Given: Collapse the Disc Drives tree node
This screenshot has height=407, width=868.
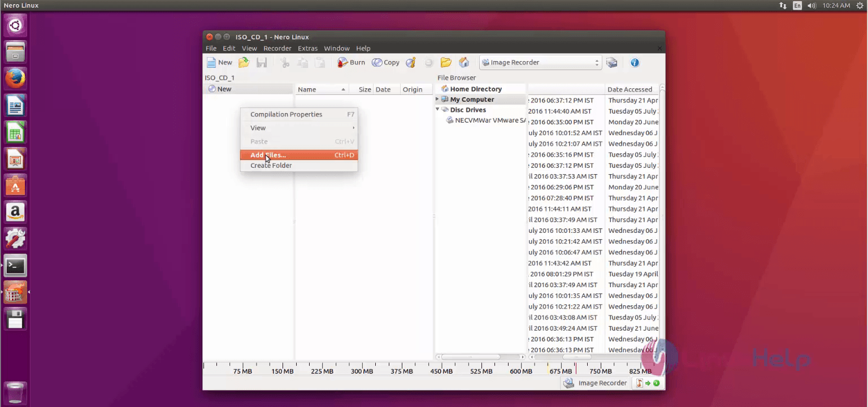Looking at the screenshot, I should click(437, 109).
